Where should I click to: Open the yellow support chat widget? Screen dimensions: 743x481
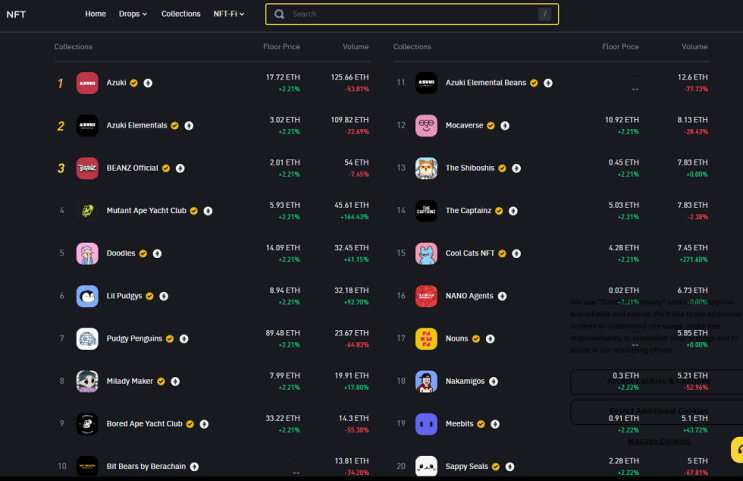[x=737, y=449]
